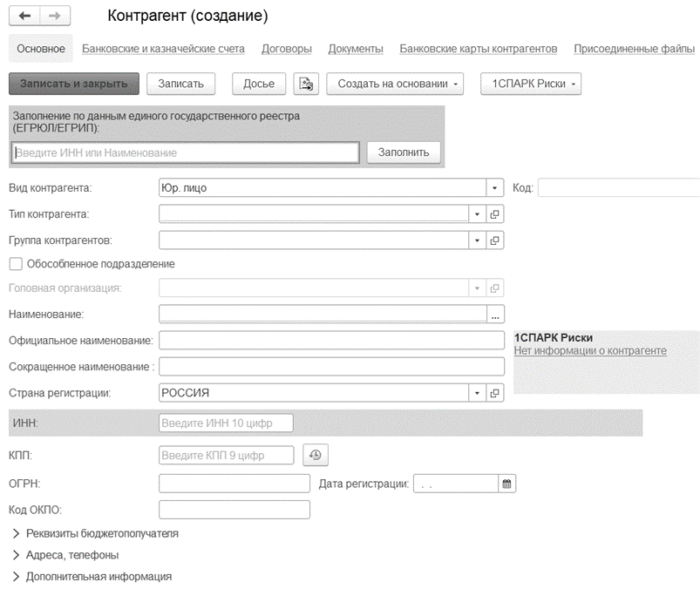Switch to Банковские карты контрагентов tab
The image size is (700, 589).
478,49
